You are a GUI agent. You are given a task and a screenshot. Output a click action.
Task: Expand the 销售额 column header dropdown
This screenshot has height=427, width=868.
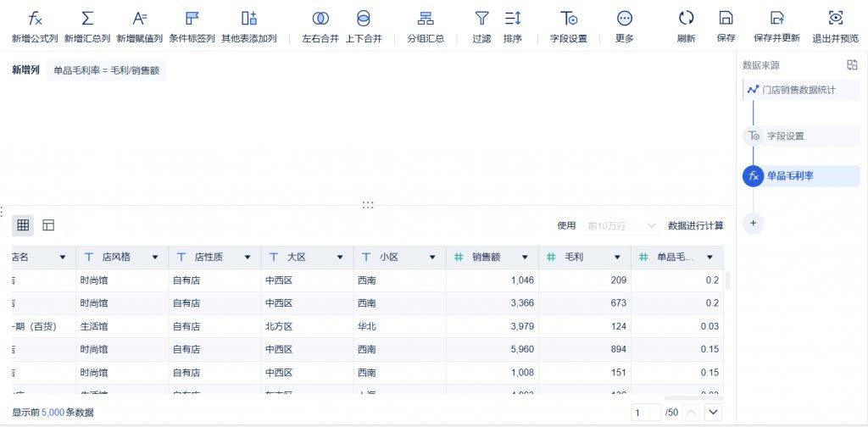[525, 257]
